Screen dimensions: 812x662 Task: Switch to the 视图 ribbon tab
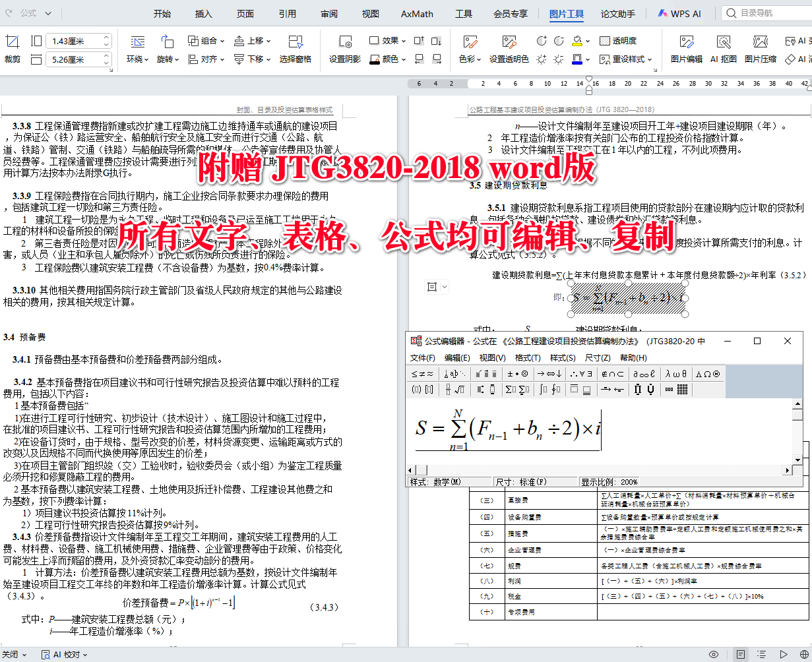[371, 13]
